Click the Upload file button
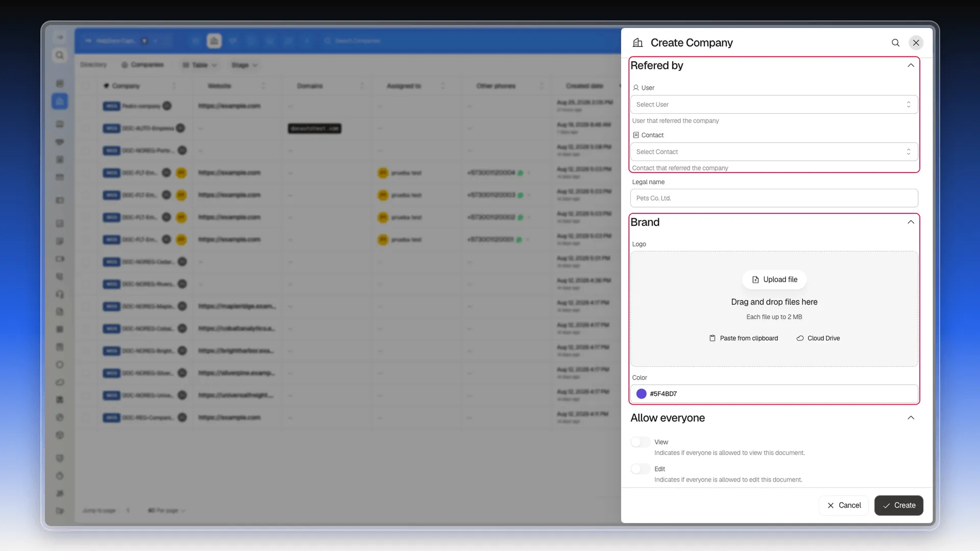Image resolution: width=980 pixels, height=551 pixels. 774,280
